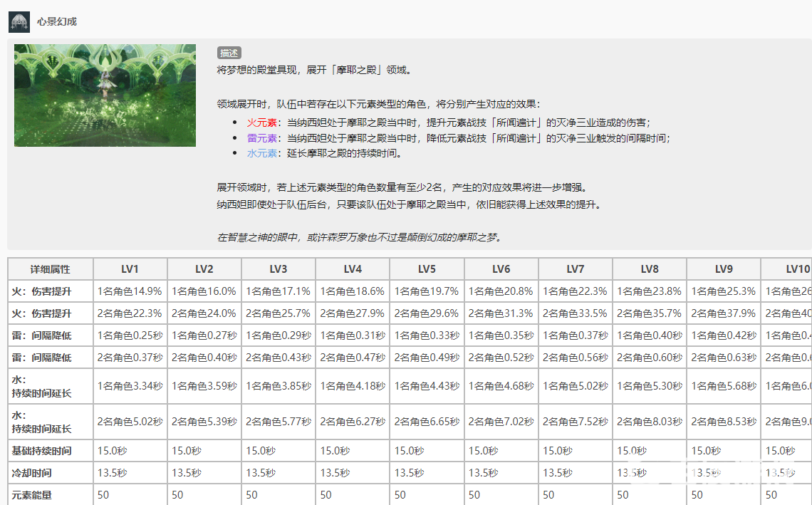Click the 心景幻成 skill icon
The image size is (812, 505).
[19, 22]
